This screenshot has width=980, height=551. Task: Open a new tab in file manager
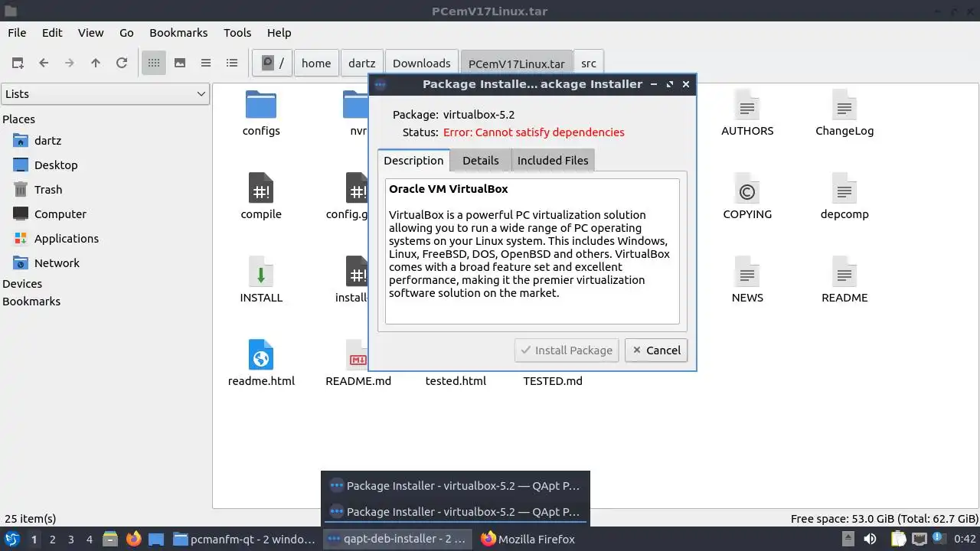18,63
